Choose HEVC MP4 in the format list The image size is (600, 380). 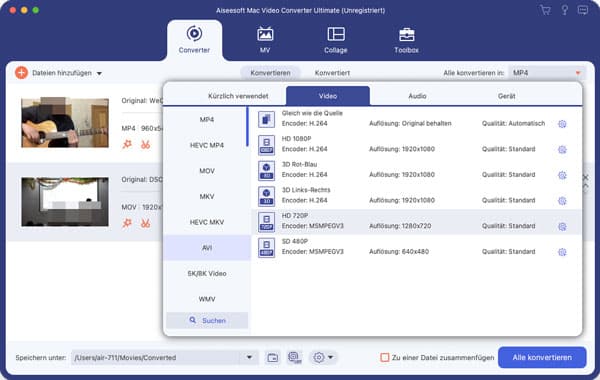[x=207, y=145]
